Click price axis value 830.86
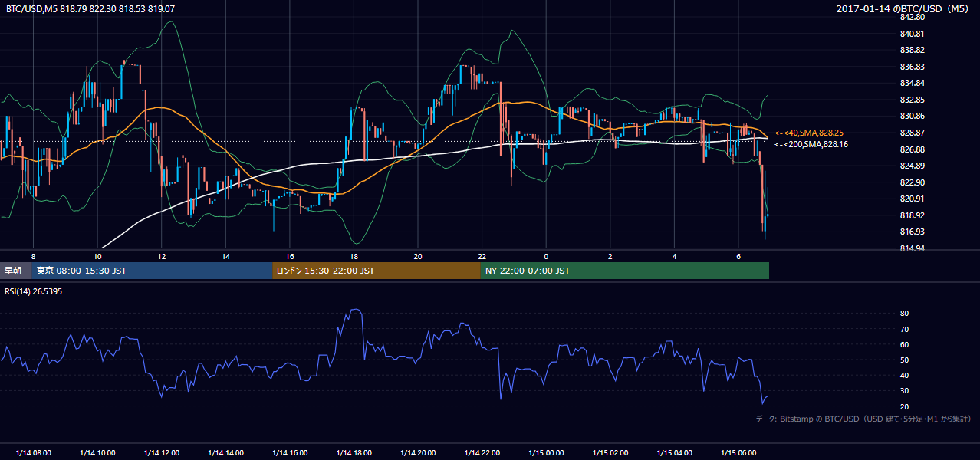The height and width of the screenshot is (460, 980). tap(912, 116)
